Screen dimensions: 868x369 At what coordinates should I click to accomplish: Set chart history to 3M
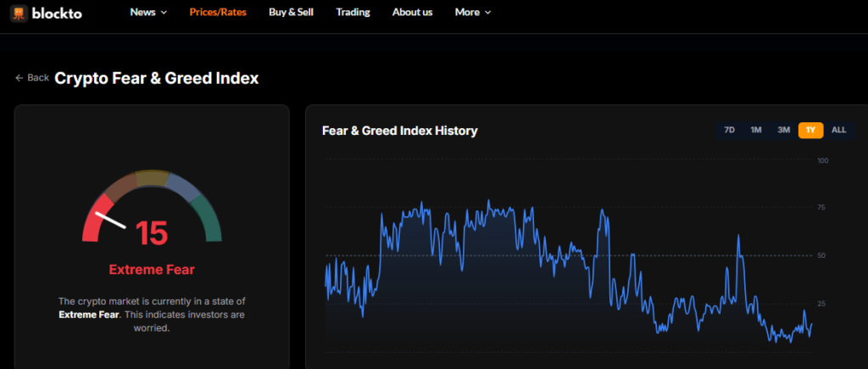coord(783,130)
